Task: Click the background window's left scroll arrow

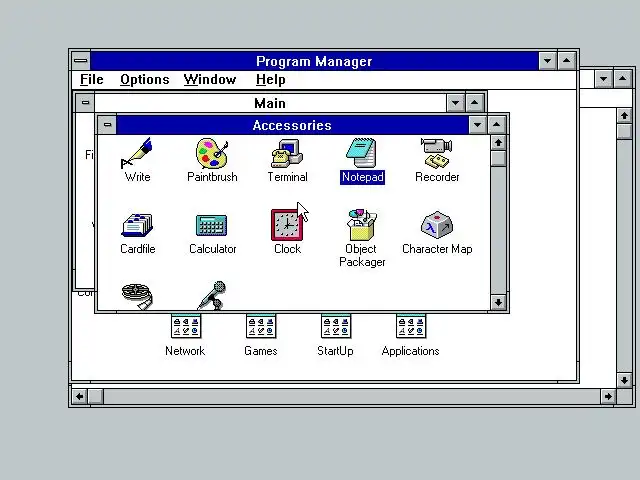Action: pyautogui.click(x=80, y=396)
